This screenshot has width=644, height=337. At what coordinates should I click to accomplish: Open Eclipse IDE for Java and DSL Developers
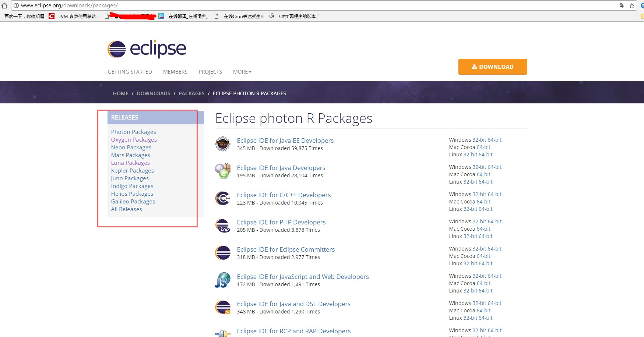pyautogui.click(x=293, y=304)
